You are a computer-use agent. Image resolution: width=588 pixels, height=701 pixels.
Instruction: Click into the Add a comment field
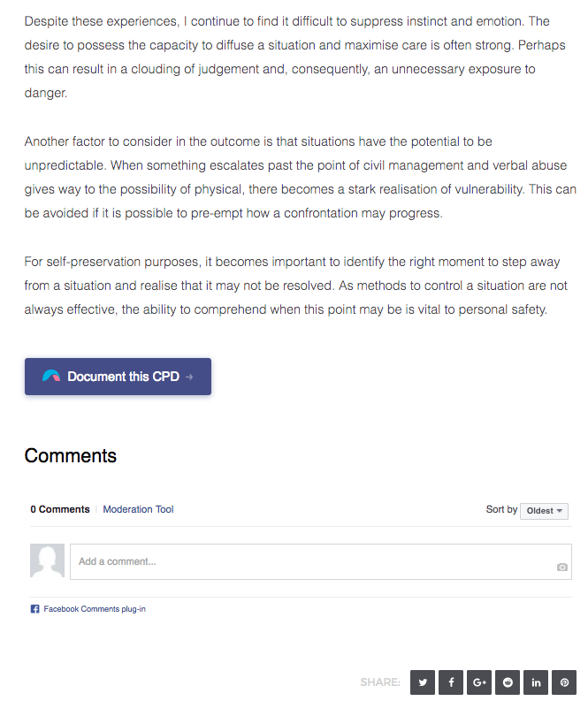[x=321, y=561]
